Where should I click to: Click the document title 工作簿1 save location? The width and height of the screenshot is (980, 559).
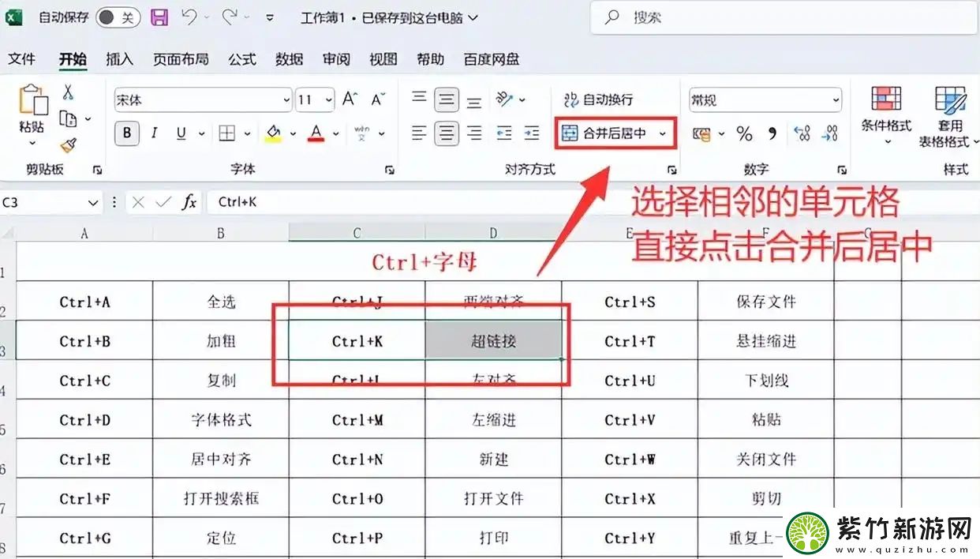(389, 17)
